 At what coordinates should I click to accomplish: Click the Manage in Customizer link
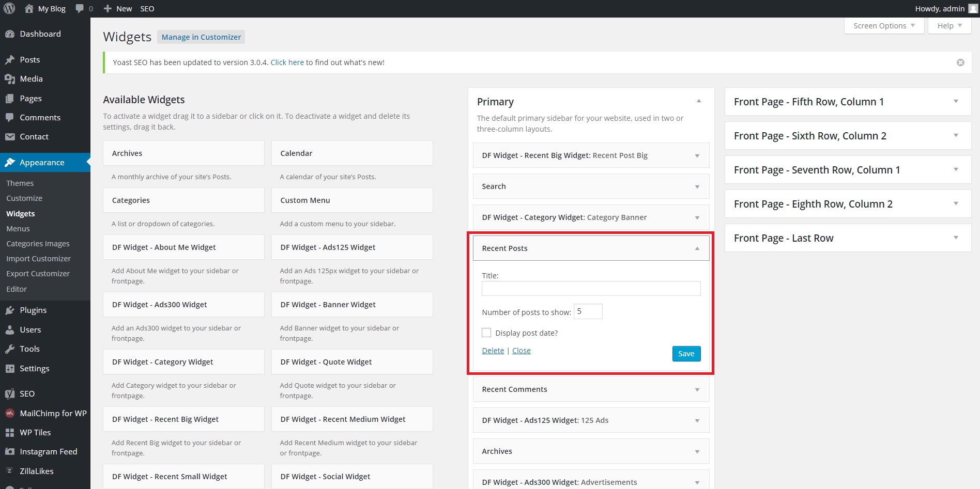click(201, 37)
